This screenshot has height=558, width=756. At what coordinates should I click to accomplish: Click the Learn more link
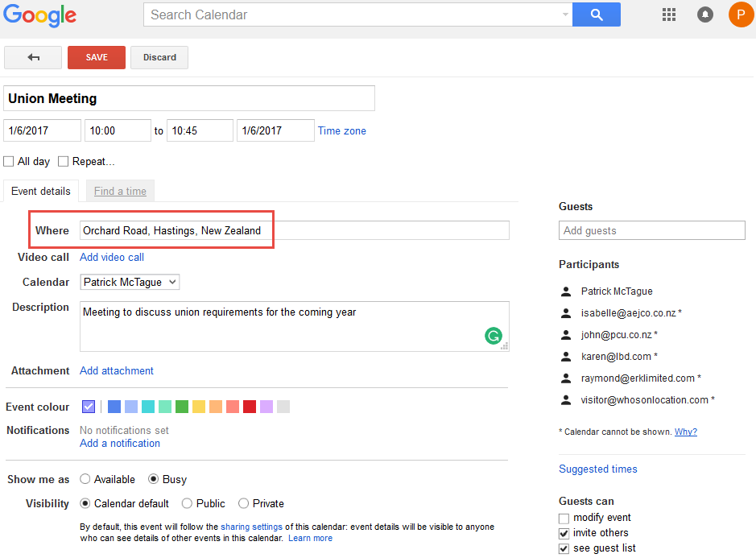point(310,538)
